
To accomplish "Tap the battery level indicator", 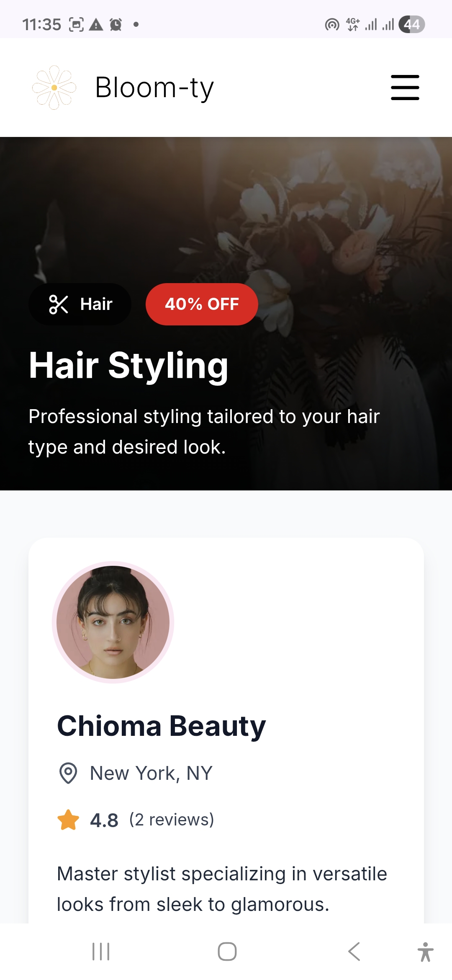I will pos(412,24).
